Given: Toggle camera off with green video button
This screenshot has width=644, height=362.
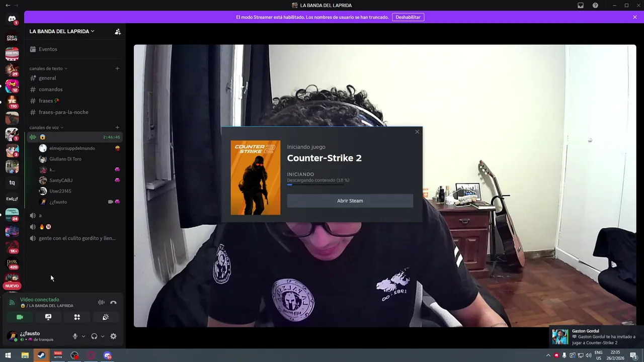Looking at the screenshot, I should [20, 317].
